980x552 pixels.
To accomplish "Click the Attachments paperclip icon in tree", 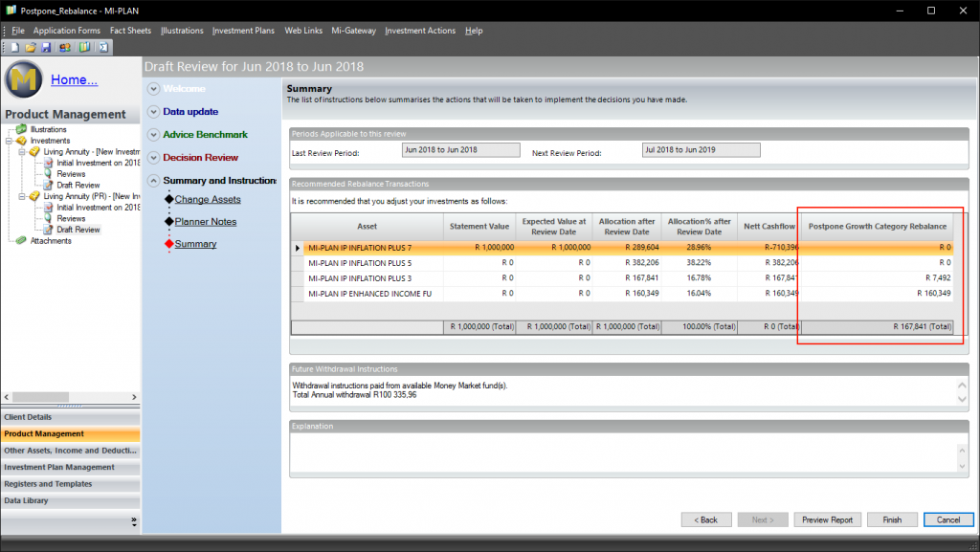I will coord(21,241).
